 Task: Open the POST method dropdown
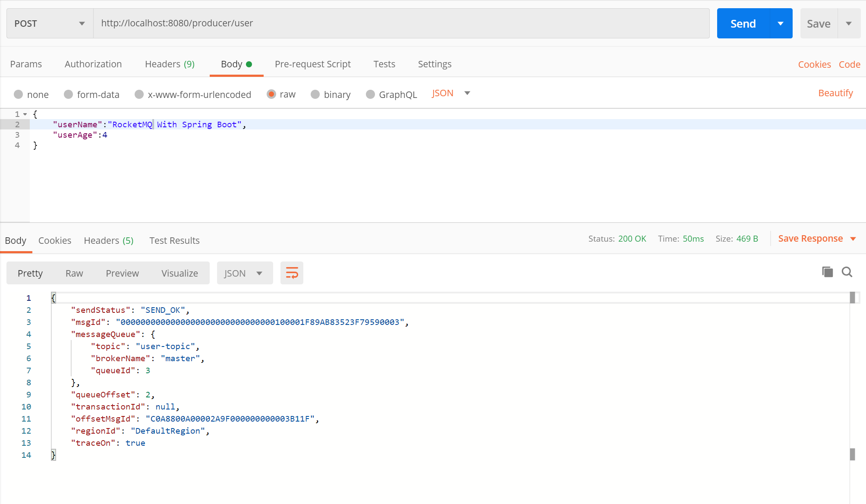point(50,24)
